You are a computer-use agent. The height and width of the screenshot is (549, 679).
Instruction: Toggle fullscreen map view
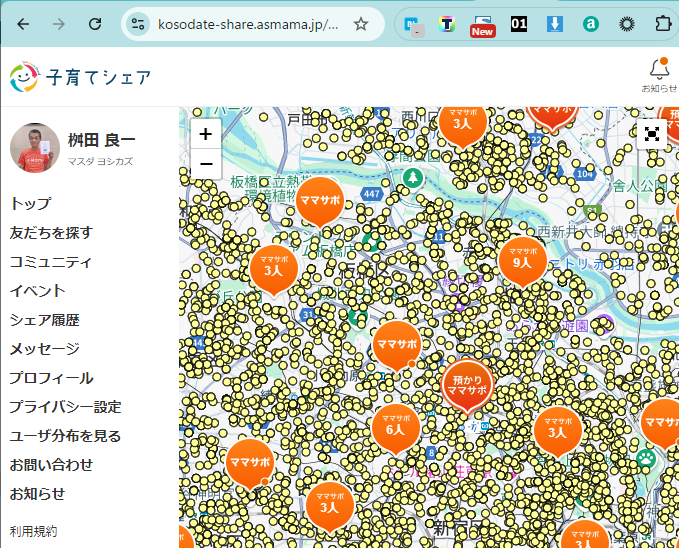(x=652, y=134)
